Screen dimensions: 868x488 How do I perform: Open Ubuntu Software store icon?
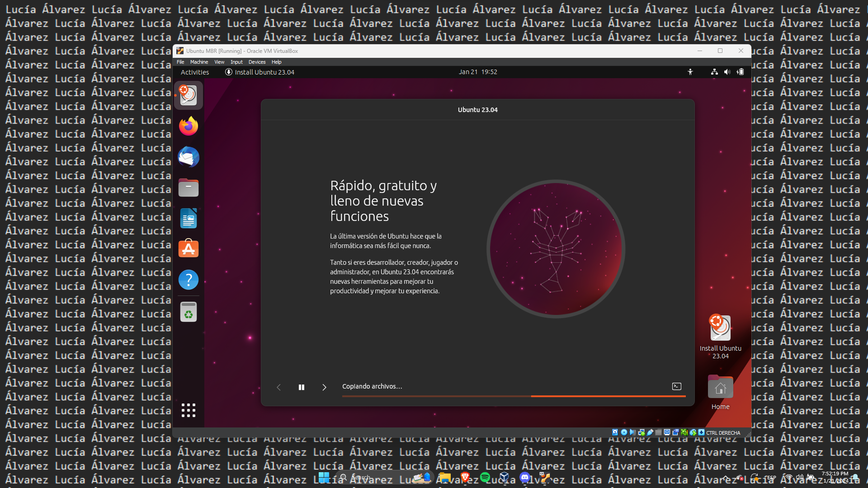pyautogui.click(x=189, y=249)
